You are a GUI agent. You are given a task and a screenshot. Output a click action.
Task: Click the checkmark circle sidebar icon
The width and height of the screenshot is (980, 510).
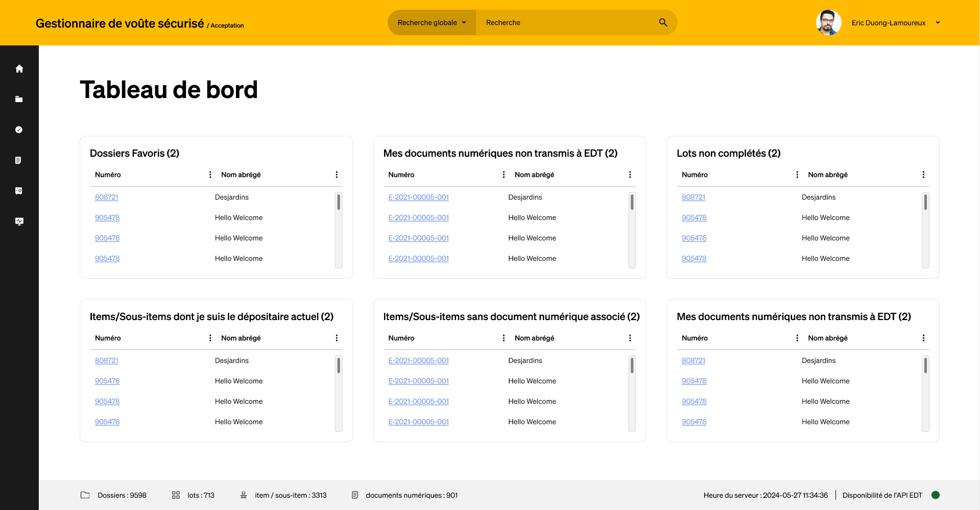19,130
